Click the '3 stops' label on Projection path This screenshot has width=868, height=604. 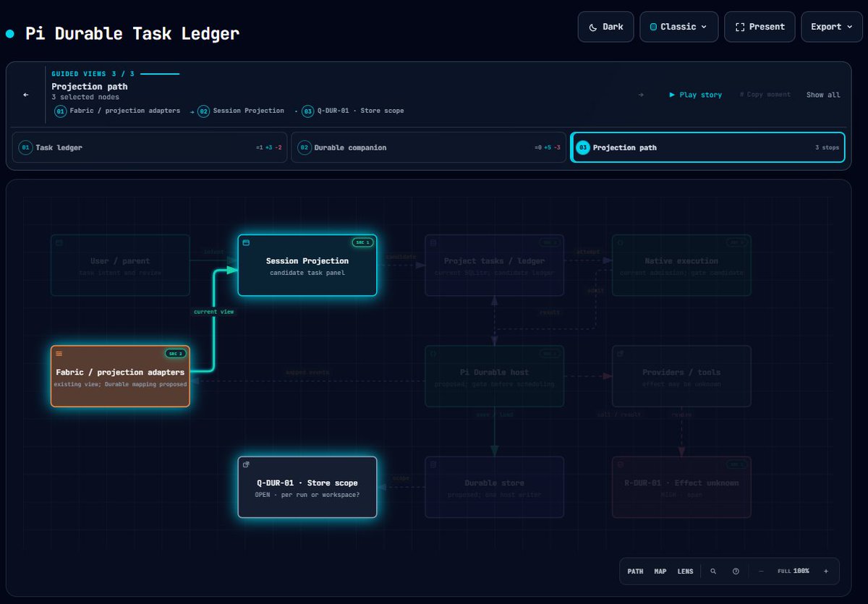tap(827, 148)
